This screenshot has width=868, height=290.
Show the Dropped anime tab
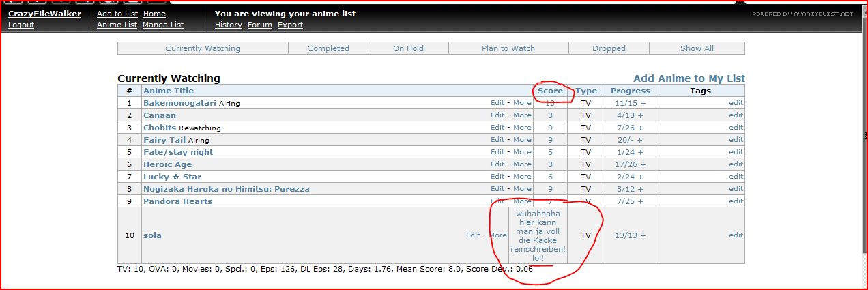point(609,48)
